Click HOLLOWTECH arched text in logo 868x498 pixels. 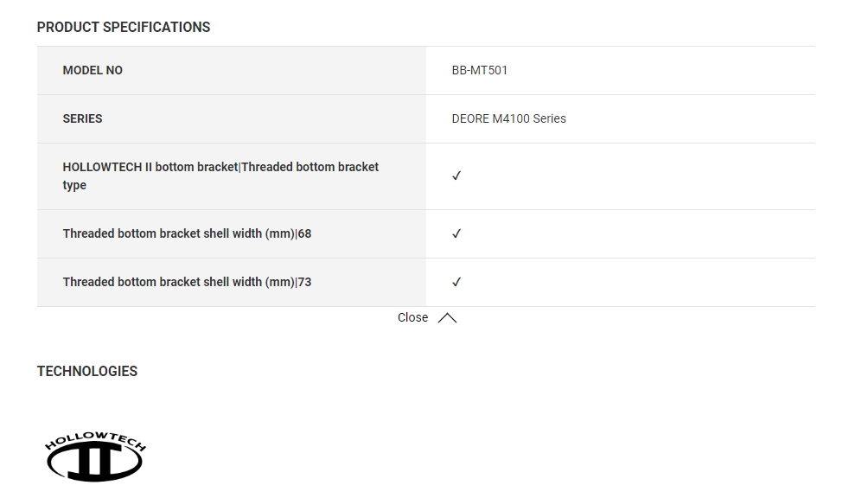click(95, 439)
